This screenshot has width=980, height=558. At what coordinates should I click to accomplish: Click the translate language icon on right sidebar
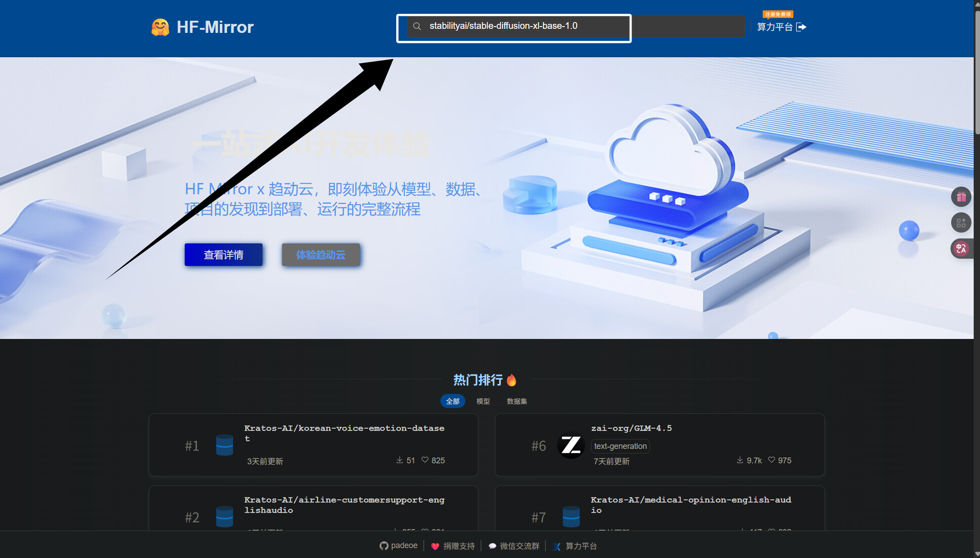coord(961,248)
